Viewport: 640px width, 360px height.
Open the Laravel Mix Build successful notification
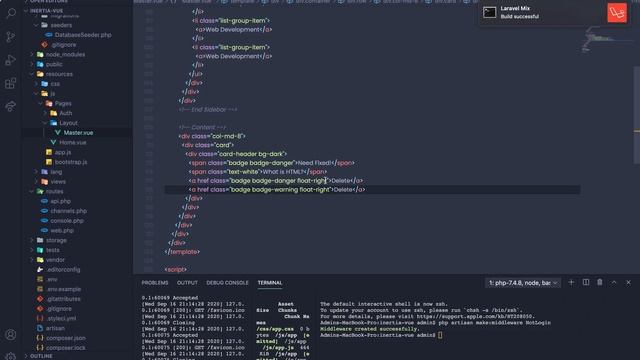point(553,13)
